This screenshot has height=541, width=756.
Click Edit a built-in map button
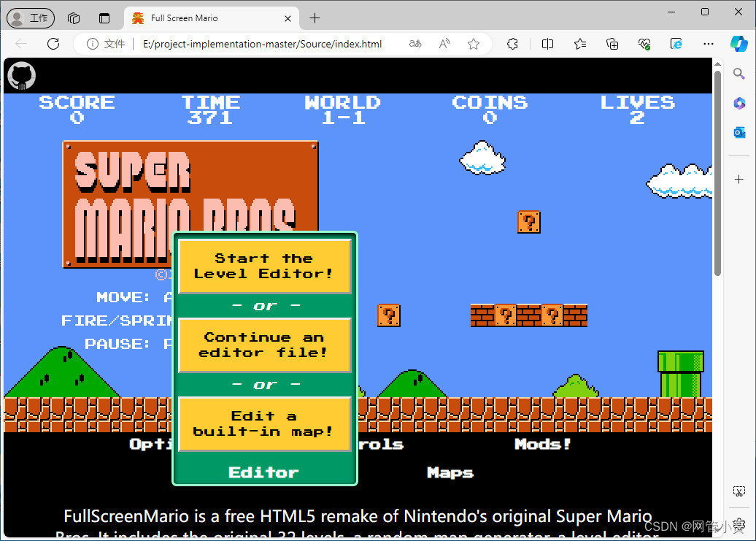pos(265,424)
